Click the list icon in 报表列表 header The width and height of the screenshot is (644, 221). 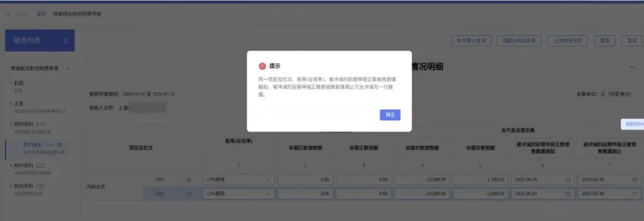pos(66,41)
